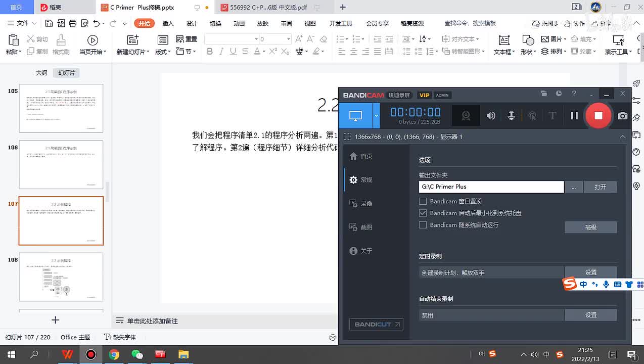This screenshot has width=644, height=364.
Task: Open the recording mode dropdown arrow in Bandicam
Action: click(x=376, y=116)
